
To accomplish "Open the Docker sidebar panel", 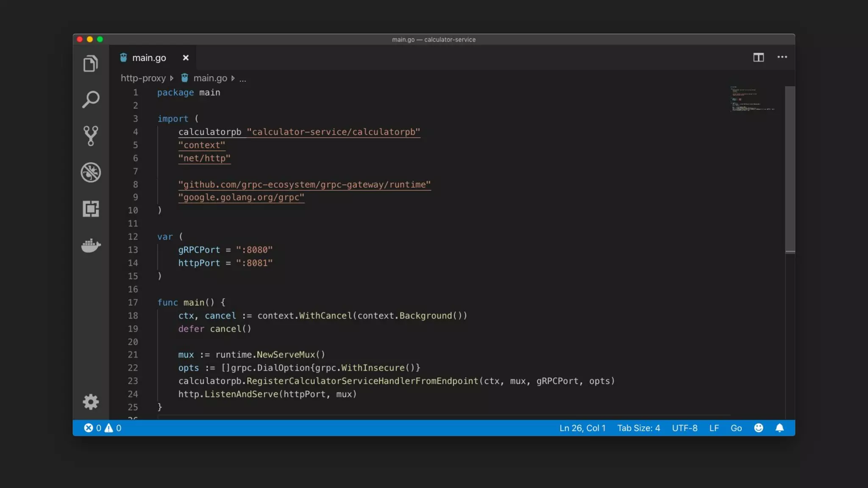I will (91, 245).
